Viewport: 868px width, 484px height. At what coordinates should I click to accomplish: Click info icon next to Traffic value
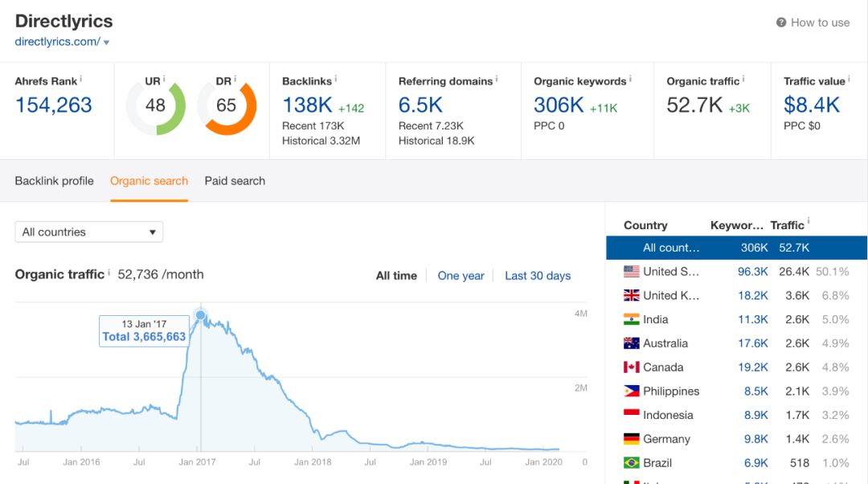[850, 80]
